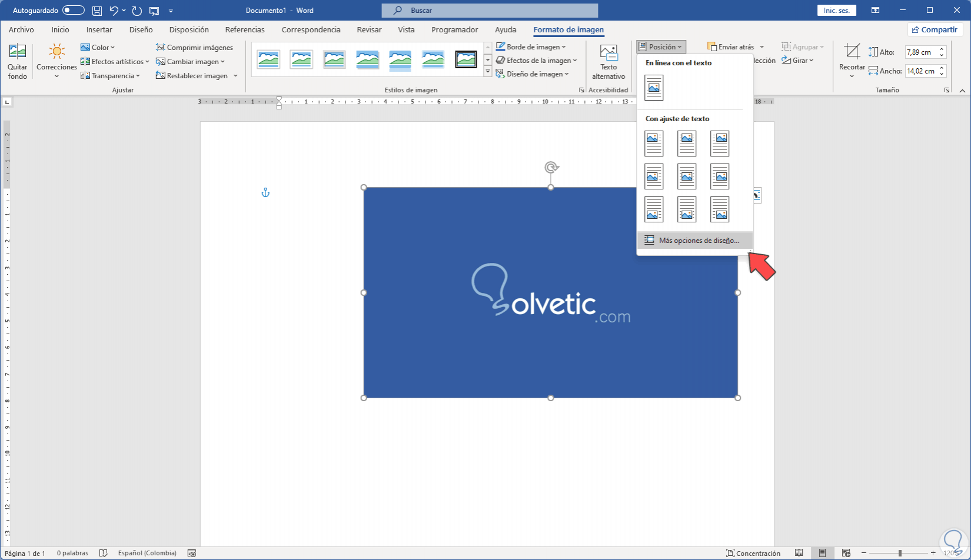Open the Transparencia dropdown
971x560 pixels.
tap(110, 75)
